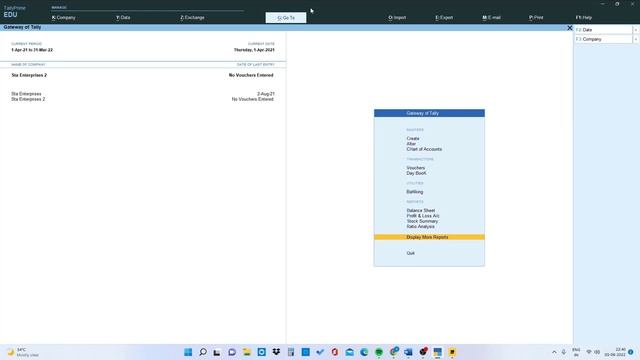Select Create under Masters
Image resolution: width=640 pixels, height=360 pixels.
pos(413,138)
